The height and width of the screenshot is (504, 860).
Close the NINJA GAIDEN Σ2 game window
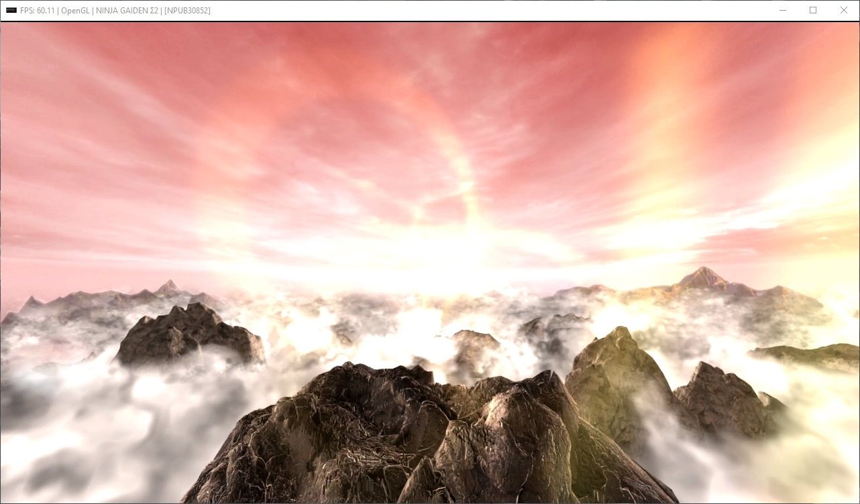pyautogui.click(x=844, y=11)
